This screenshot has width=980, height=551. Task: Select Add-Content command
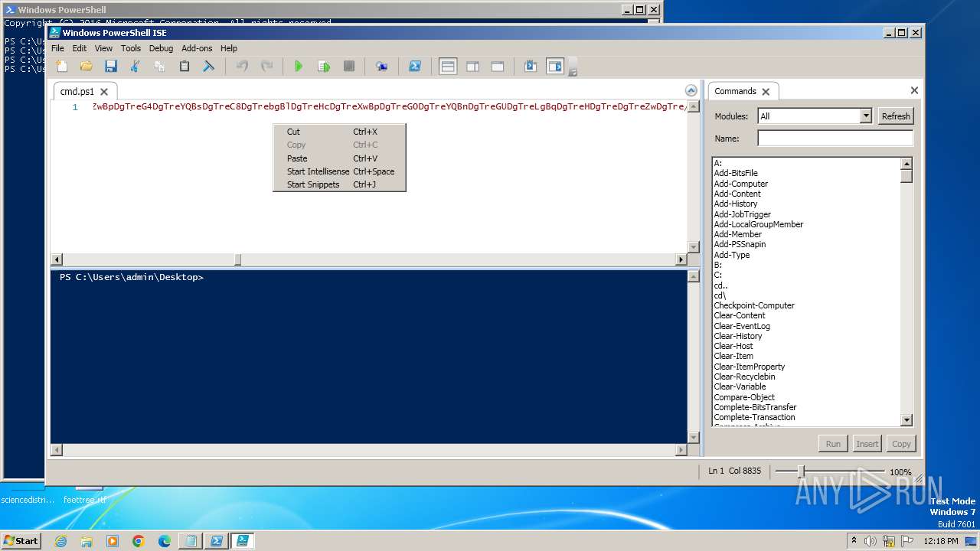(737, 194)
